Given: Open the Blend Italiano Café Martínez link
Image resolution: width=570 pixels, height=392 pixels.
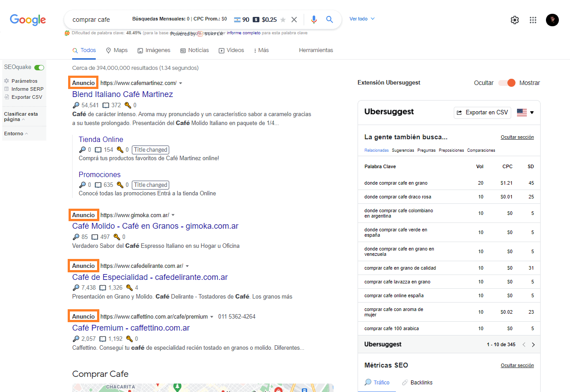Looking at the screenshot, I should [122, 94].
